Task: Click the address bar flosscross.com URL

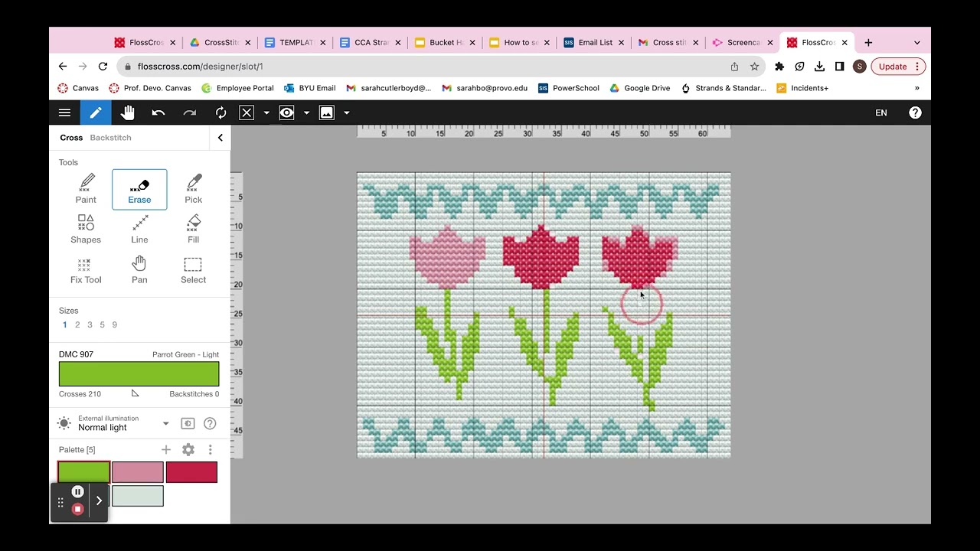Action: 201,67
